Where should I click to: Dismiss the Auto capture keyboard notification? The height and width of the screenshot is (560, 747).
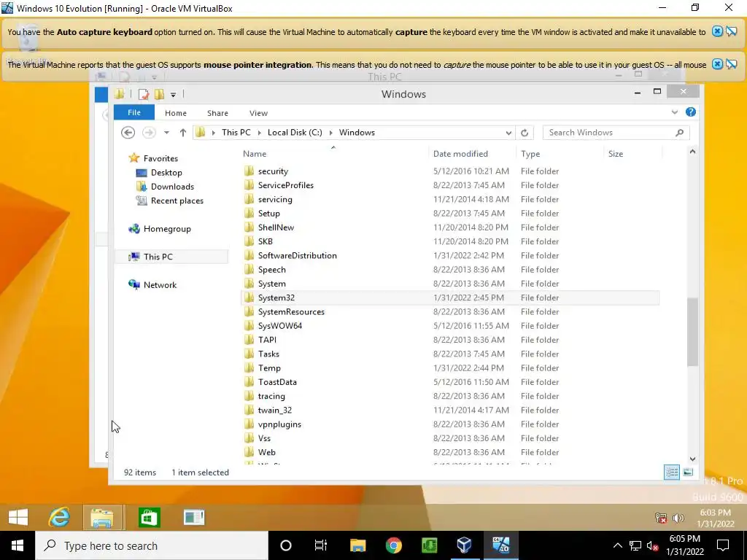coord(717,31)
